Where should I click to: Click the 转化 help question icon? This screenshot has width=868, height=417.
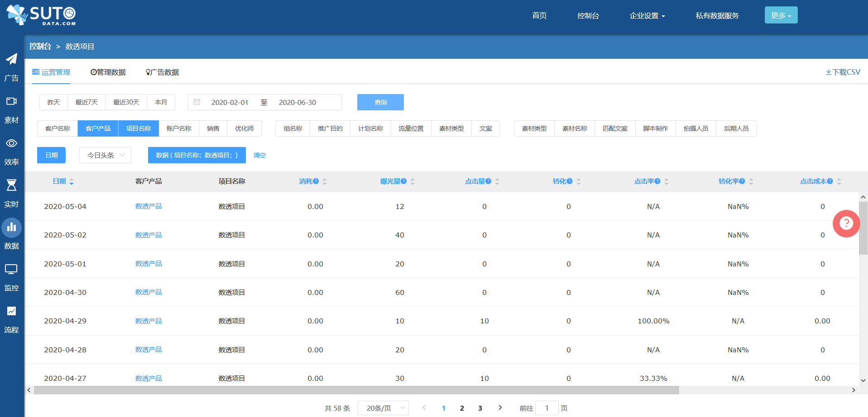pos(570,181)
